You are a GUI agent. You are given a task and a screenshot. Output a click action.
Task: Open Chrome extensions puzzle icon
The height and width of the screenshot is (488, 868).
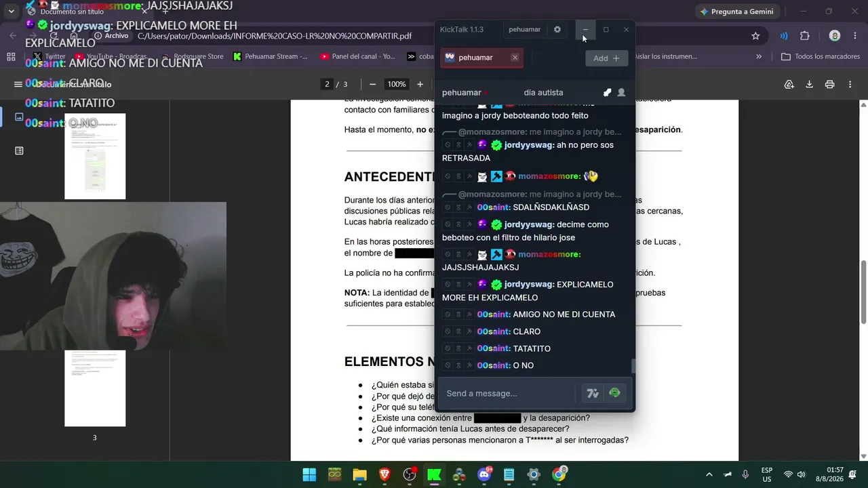click(805, 36)
